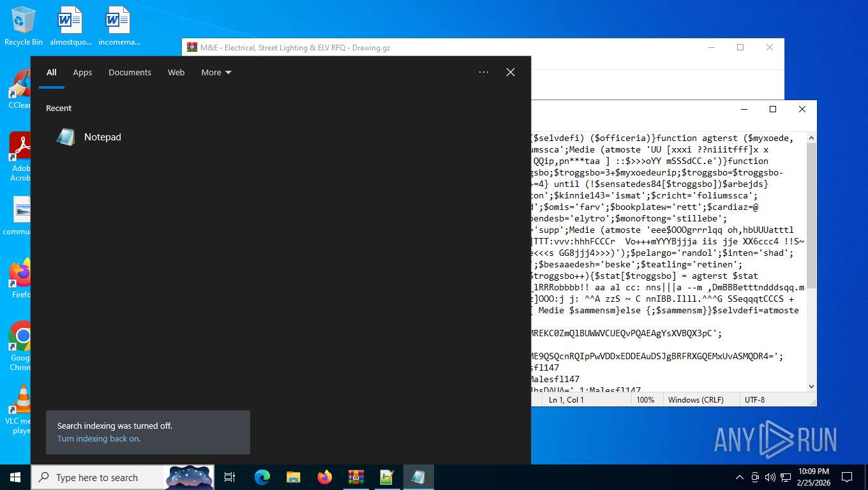Open File Explorer from taskbar
The height and width of the screenshot is (490, 868).
point(293,477)
